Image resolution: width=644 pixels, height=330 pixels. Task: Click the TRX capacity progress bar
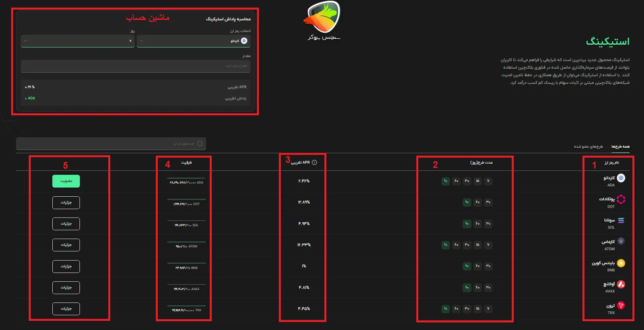coord(187,306)
